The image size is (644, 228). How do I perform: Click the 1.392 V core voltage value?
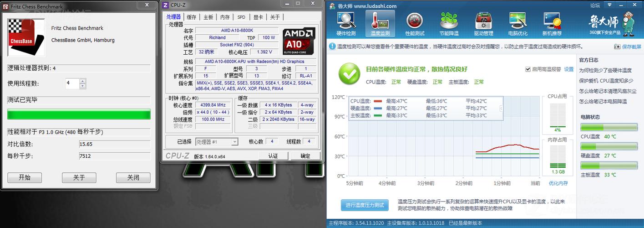coord(264,52)
